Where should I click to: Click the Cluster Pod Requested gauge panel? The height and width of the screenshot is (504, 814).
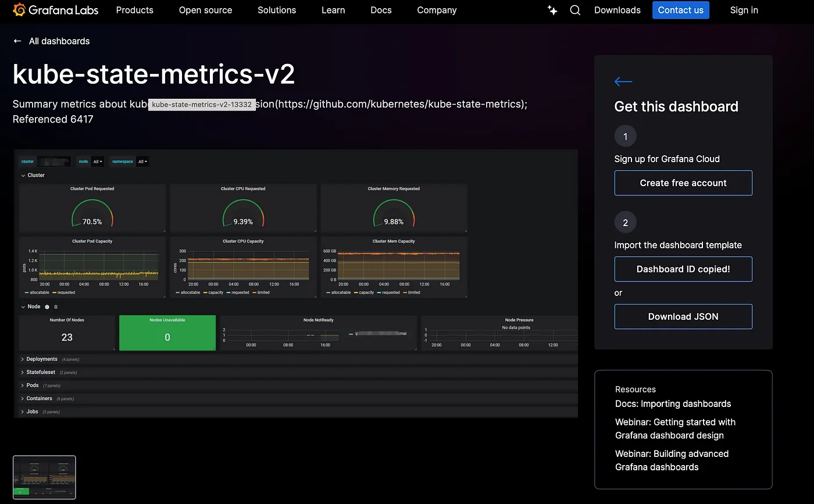click(92, 208)
